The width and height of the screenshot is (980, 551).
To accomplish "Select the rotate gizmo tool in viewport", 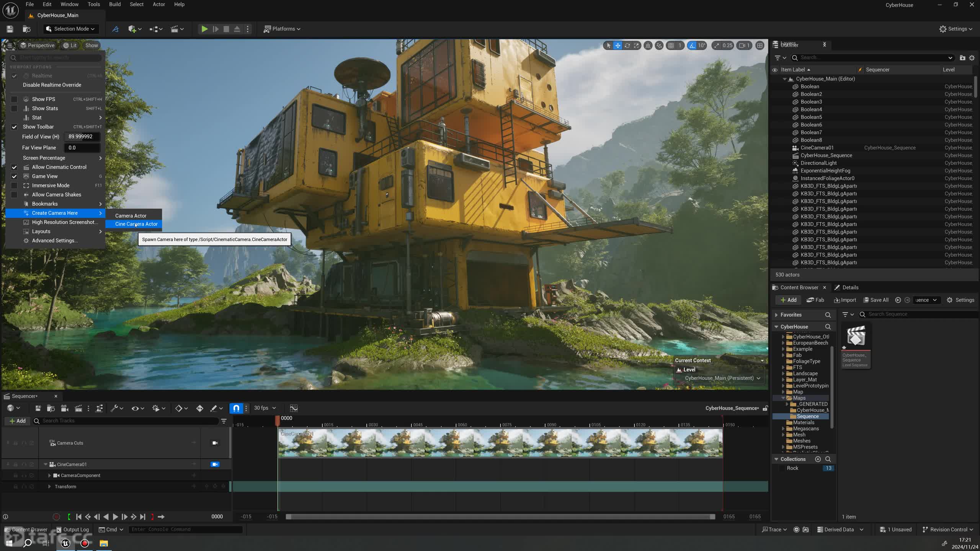I will pyautogui.click(x=627, y=46).
